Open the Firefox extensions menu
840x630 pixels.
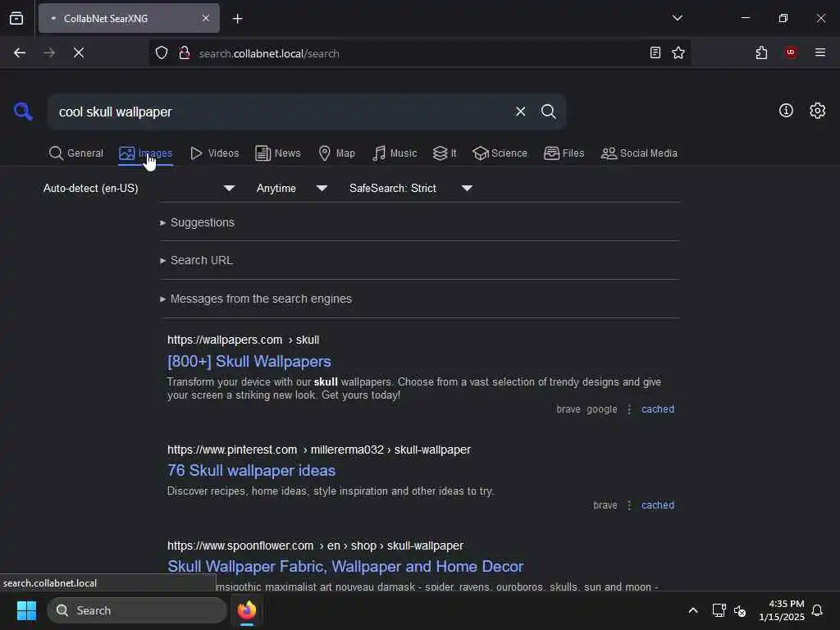[x=761, y=52]
